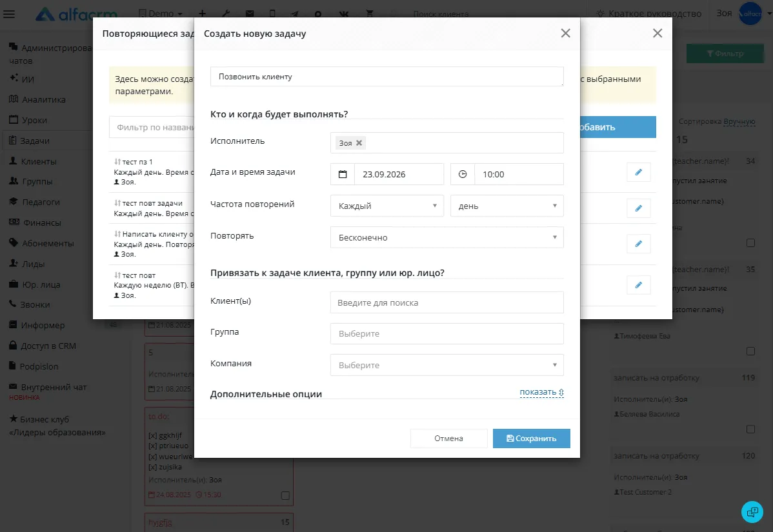
Task: Click the Клиент(ы) search input field
Action: click(447, 302)
